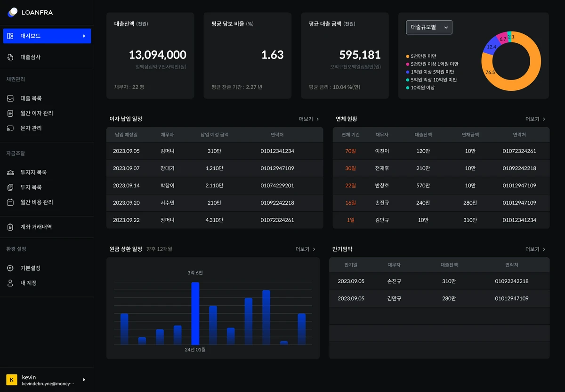This screenshot has height=392, width=565.
Task: Toggle the 5천만원 미만 legend item
Action: pyautogui.click(x=421, y=56)
